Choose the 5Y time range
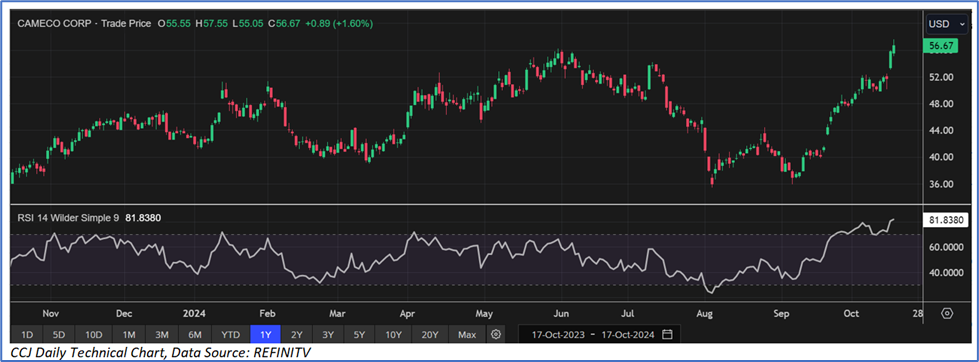 click(359, 334)
